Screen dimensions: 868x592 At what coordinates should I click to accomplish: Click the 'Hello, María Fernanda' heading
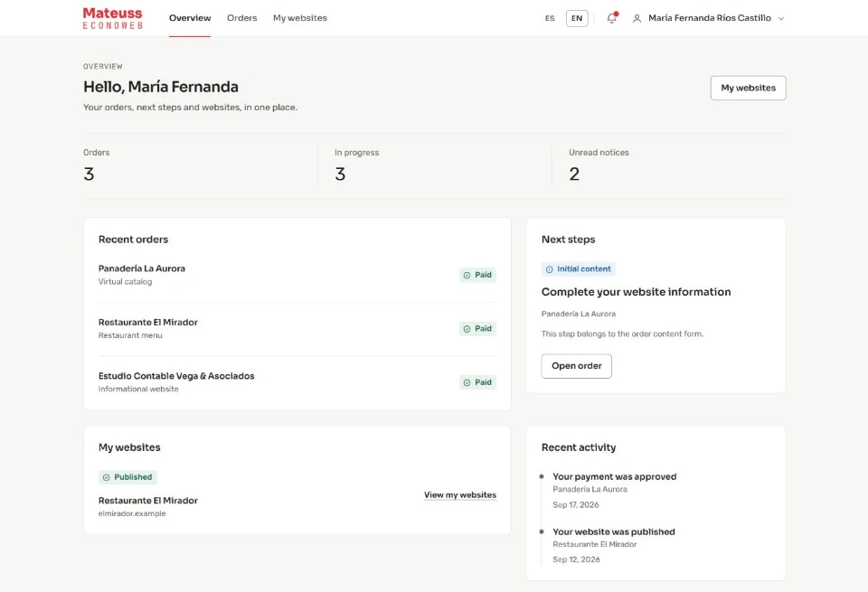[161, 87]
